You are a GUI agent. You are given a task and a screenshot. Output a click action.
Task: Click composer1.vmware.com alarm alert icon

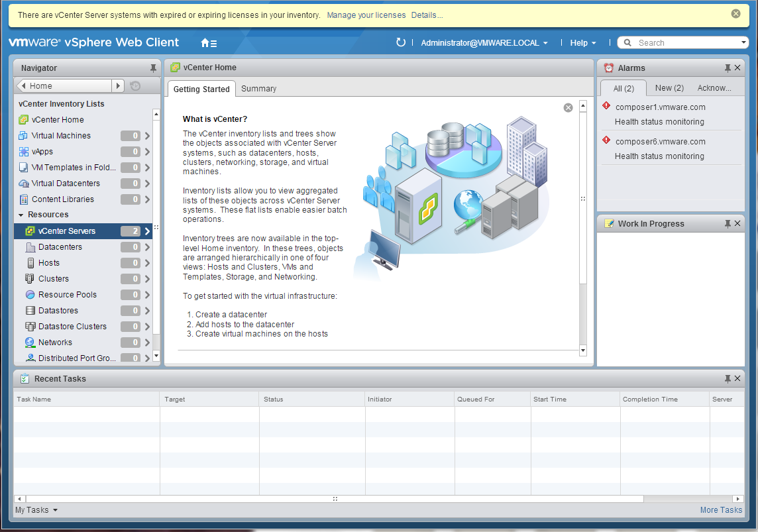click(x=606, y=105)
